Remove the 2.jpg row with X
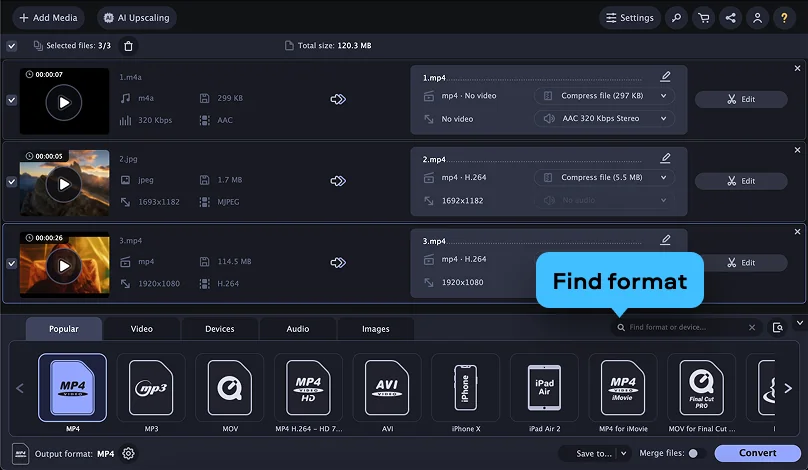 [797, 150]
